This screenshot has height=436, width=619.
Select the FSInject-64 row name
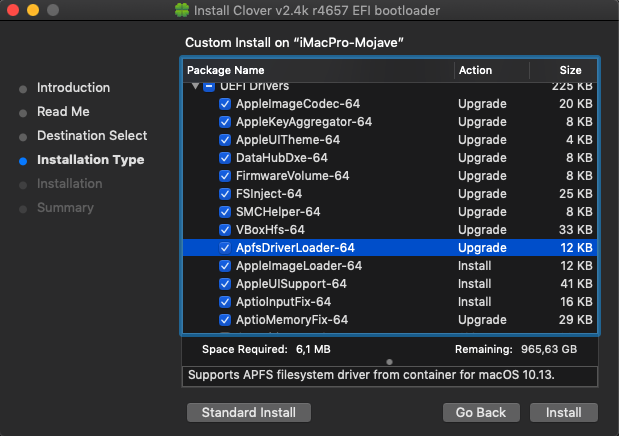269,194
